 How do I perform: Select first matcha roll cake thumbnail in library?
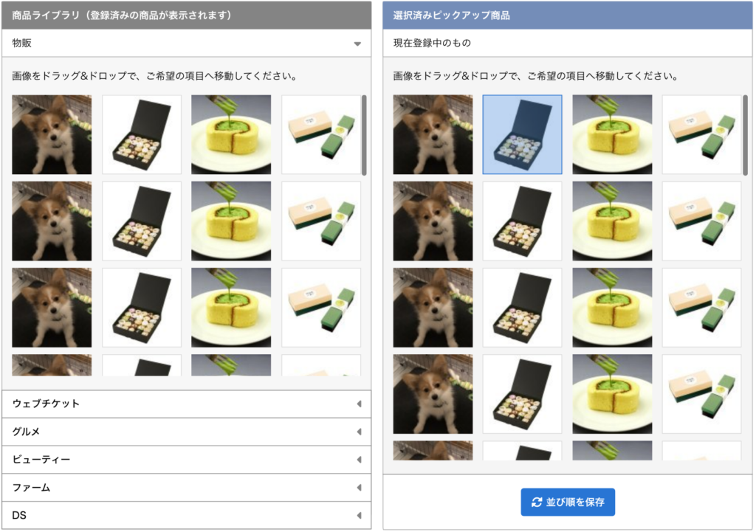point(231,134)
